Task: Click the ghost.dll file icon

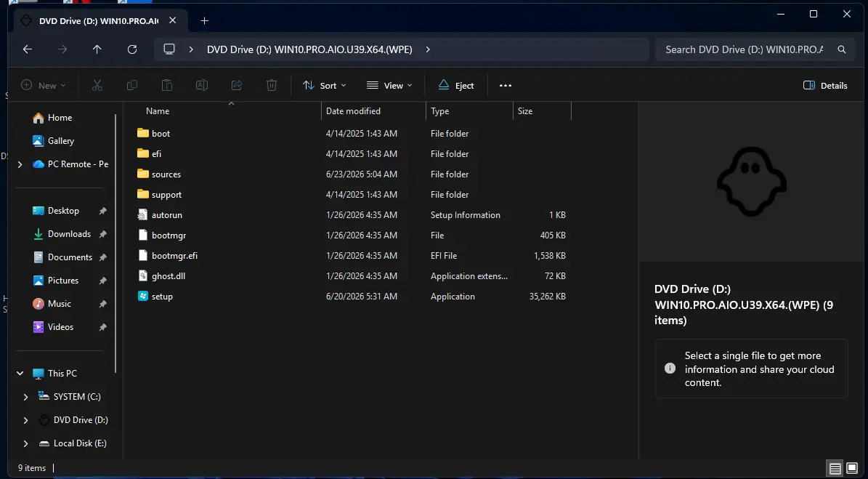Action: [x=143, y=275]
